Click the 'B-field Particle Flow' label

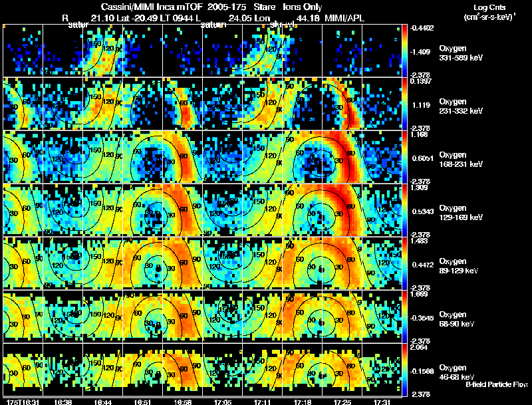(x=497, y=384)
